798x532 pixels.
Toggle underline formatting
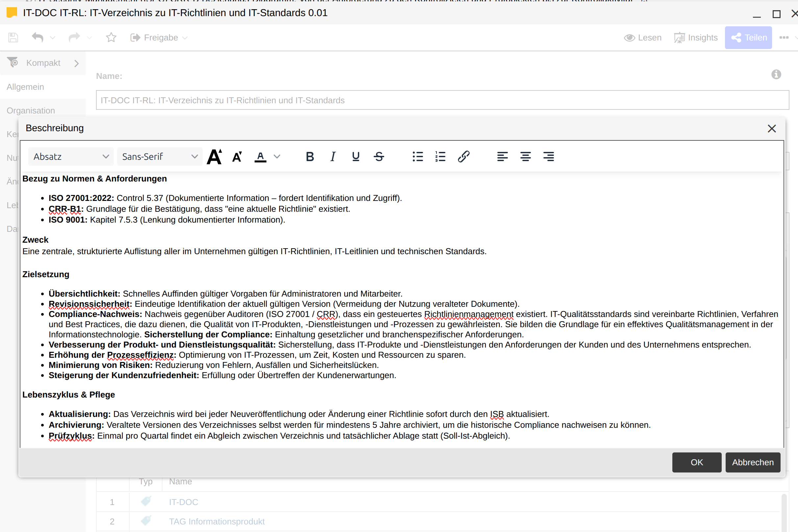356,157
